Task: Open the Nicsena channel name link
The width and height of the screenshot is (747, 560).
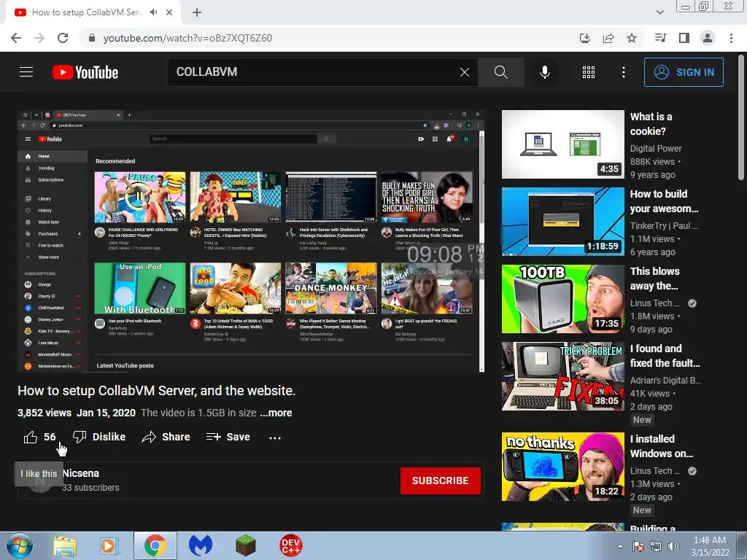Action: coord(81,473)
